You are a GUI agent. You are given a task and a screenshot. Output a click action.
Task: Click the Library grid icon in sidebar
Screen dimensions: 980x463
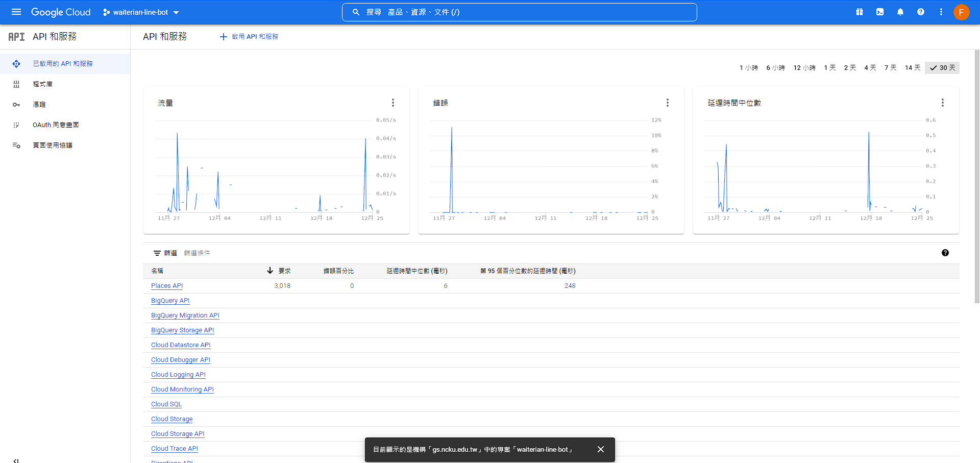click(x=16, y=84)
